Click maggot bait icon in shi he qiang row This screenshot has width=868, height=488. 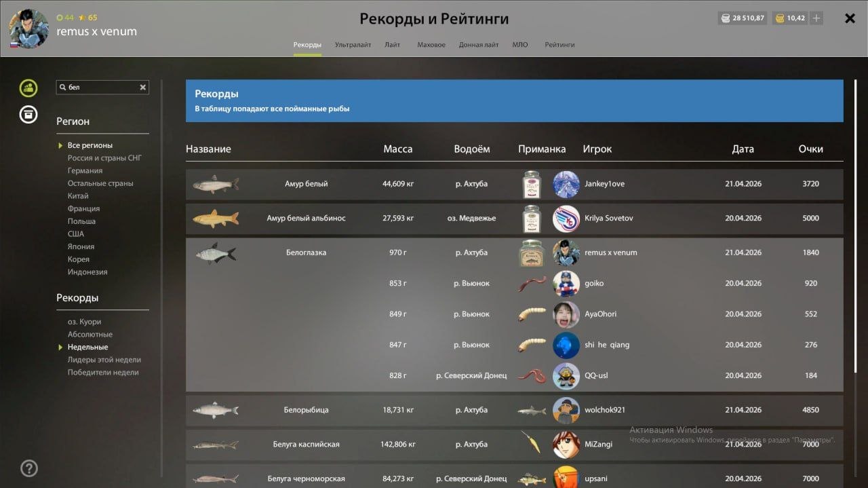tap(532, 345)
